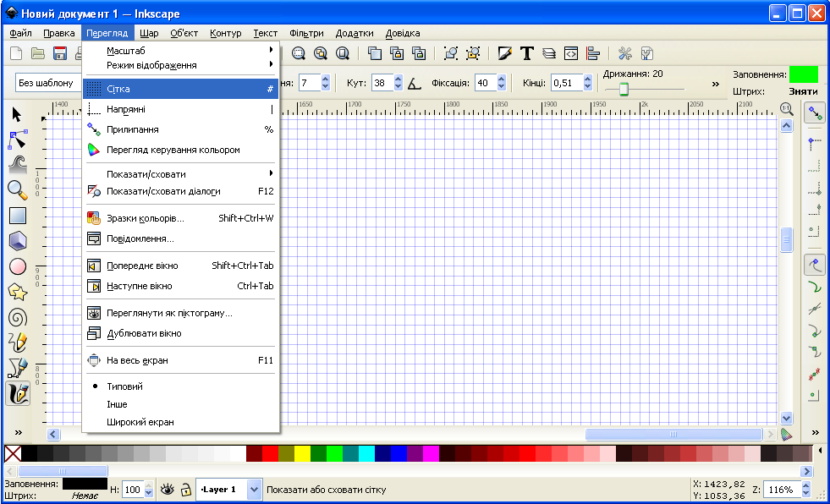
Task: Select the ellipse tool
Action: pos(17,266)
